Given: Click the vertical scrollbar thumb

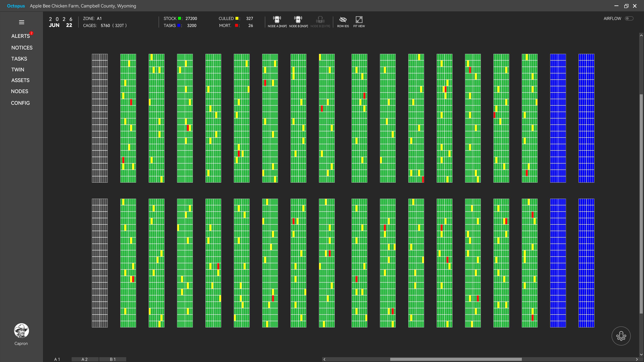Looking at the screenshot, I should (x=641, y=204).
